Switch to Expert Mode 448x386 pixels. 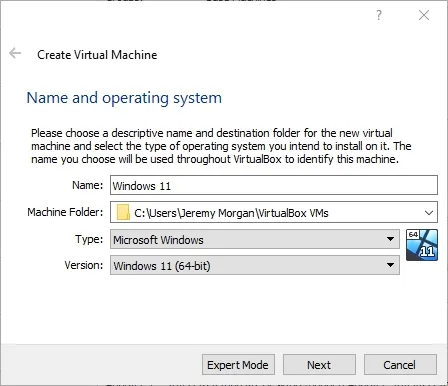238,365
